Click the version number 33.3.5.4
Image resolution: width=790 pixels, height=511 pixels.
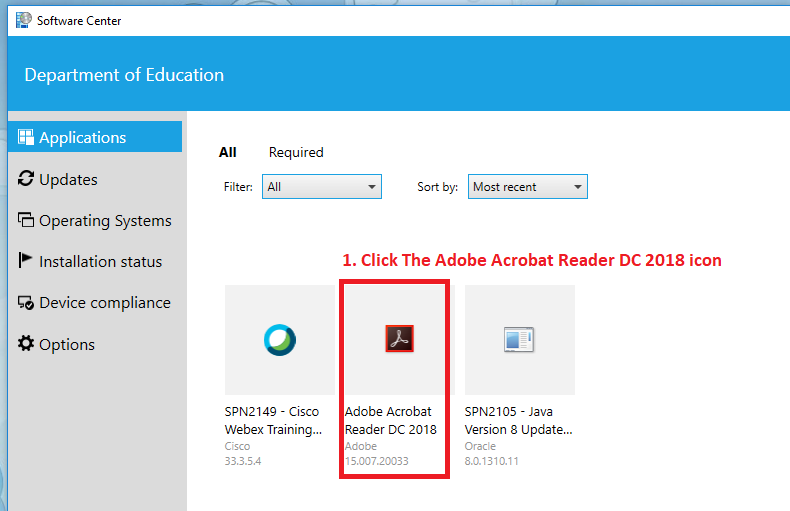243,461
